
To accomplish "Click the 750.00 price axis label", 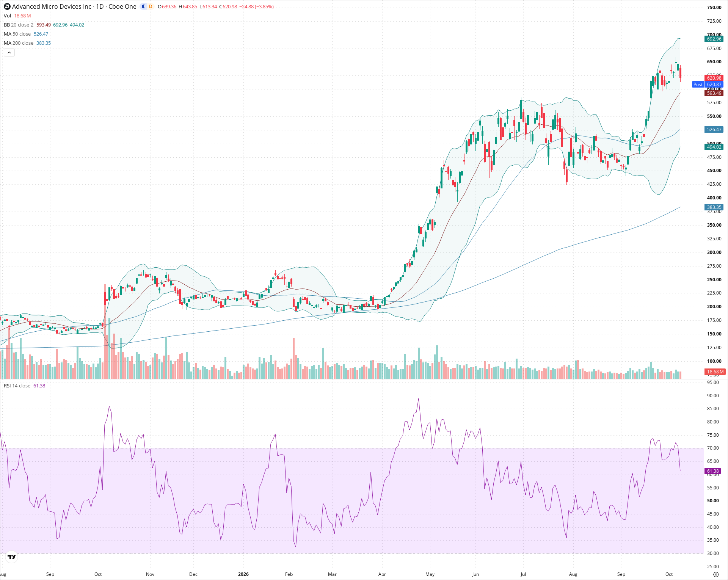I will [714, 8].
